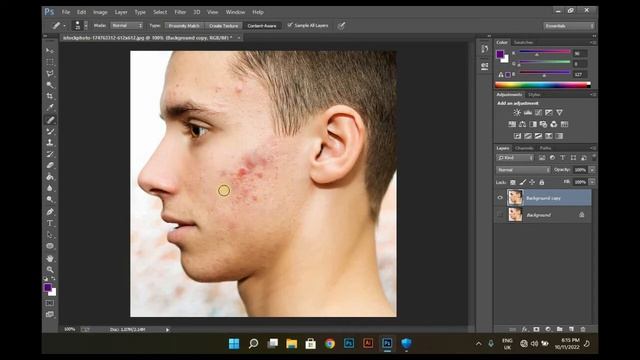This screenshot has height=360, width=640.
Task: Adjust the green G color slider
Action: pos(544,63)
